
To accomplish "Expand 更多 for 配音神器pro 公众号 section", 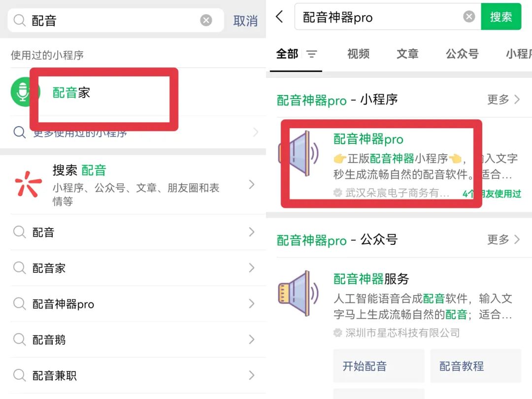I will (503, 239).
